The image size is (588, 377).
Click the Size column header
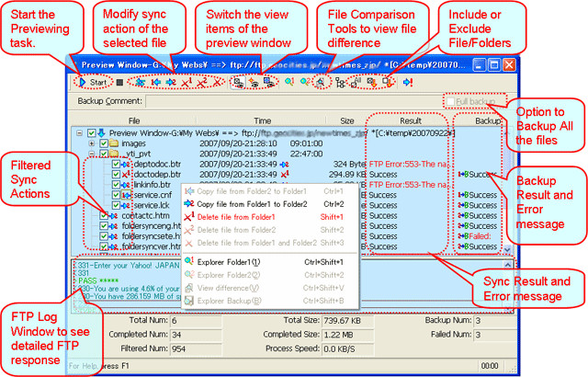[x=347, y=120]
